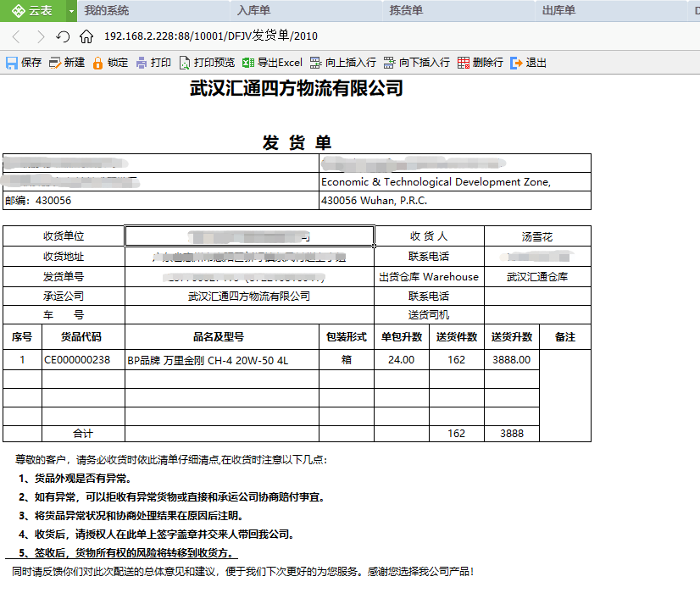700x593 pixels.
Task: Click the 武汉汇通仓库 warehouse cell
Action: click(x=537, y=277)
